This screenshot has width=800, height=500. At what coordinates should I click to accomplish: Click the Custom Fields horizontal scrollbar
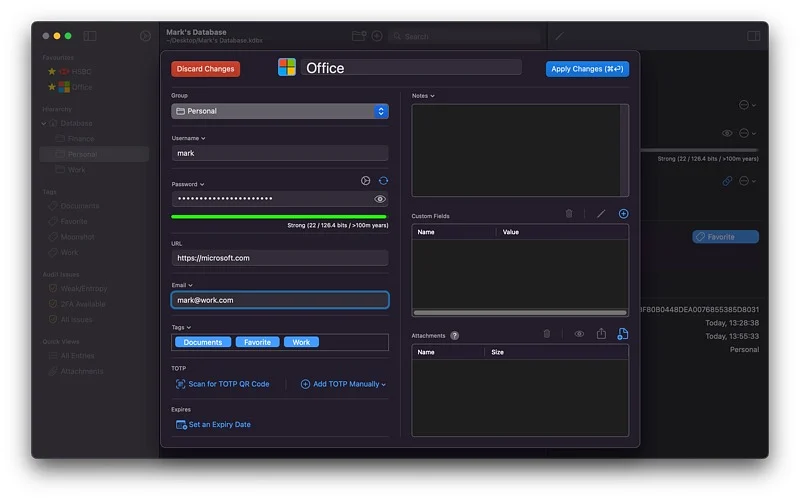[519, 313]
